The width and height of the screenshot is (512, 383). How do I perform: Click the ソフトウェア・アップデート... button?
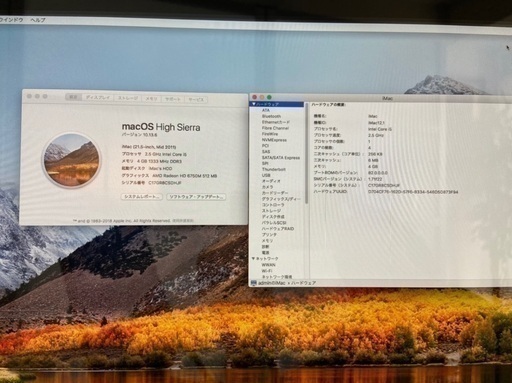pos(196,197)
